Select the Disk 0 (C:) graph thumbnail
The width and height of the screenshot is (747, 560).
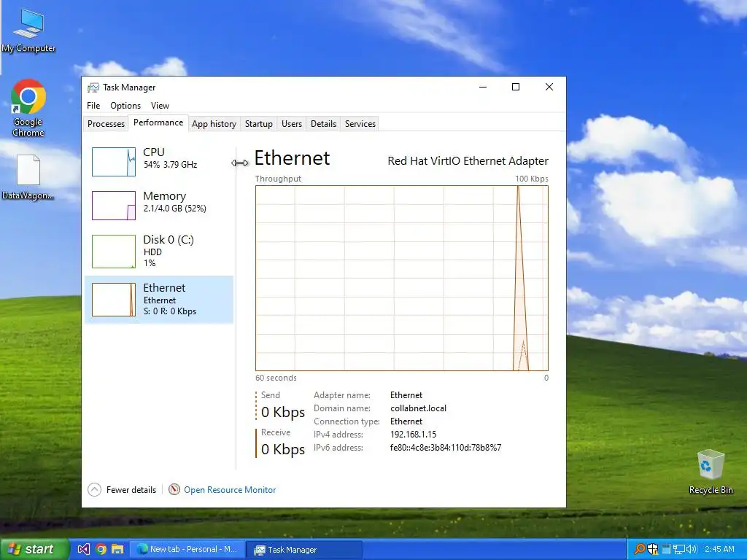tap(113, 252)
